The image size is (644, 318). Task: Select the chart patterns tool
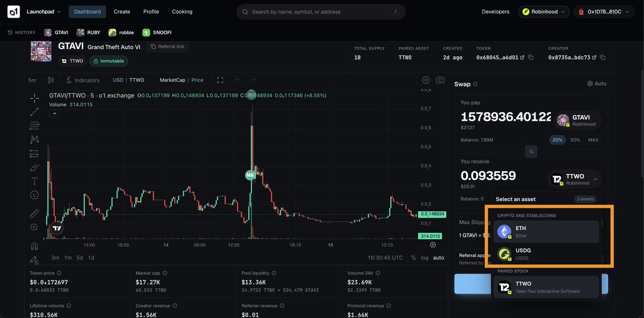[34, 139]
